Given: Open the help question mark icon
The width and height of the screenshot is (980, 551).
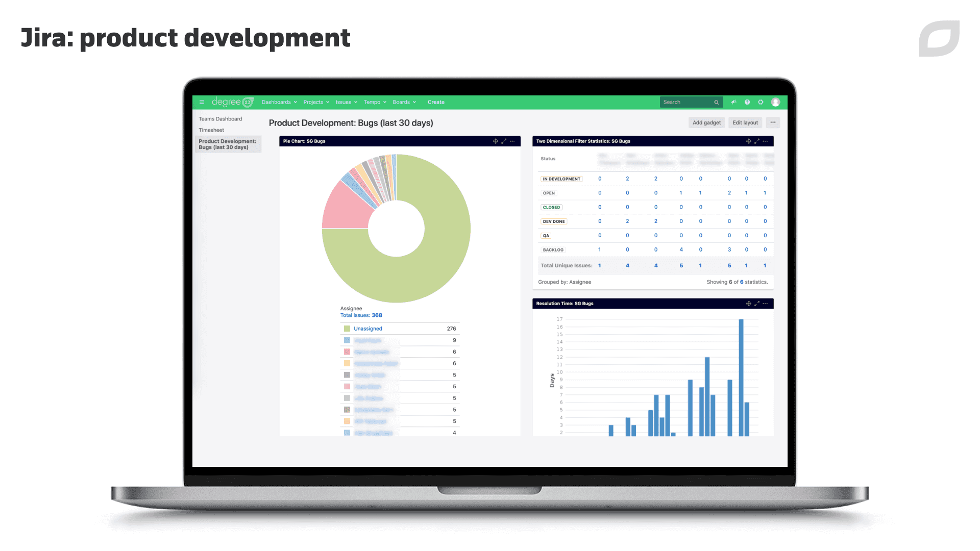Looking at the screenshot, I should [747, 102].
